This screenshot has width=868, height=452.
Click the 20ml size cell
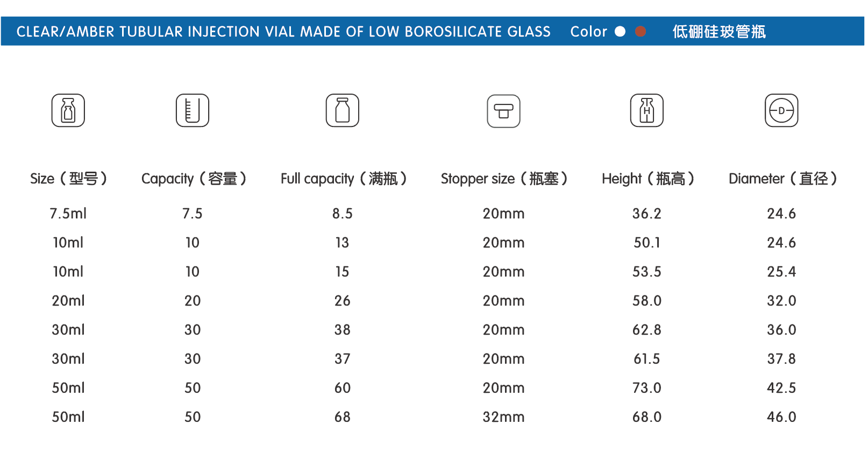coord(68,301)
